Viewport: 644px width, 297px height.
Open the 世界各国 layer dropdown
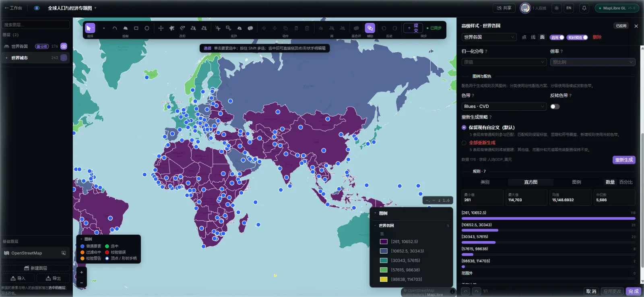(489, 37)
